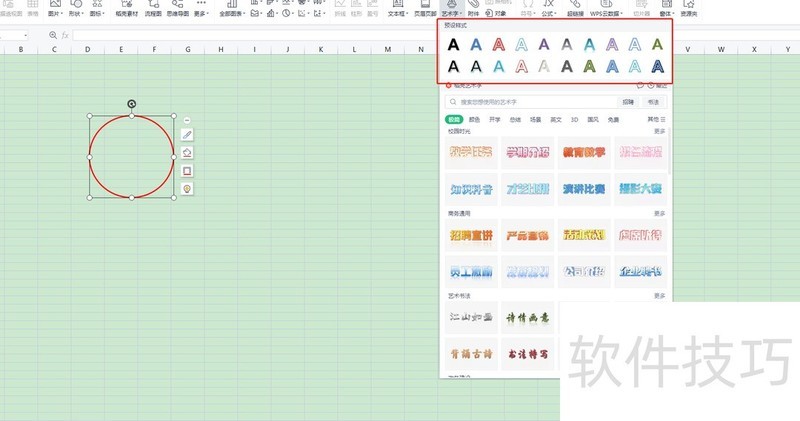800x421 pixels.
Task: Click the 招聘 search suggestion button
Action: tap(627, 102)
